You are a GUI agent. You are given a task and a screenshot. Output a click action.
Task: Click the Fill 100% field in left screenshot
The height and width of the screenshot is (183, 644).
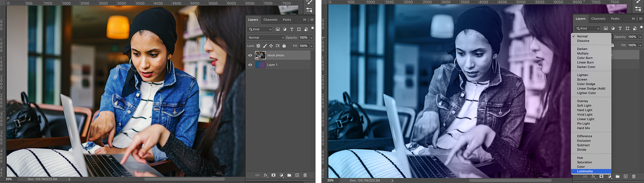[304, 46]
